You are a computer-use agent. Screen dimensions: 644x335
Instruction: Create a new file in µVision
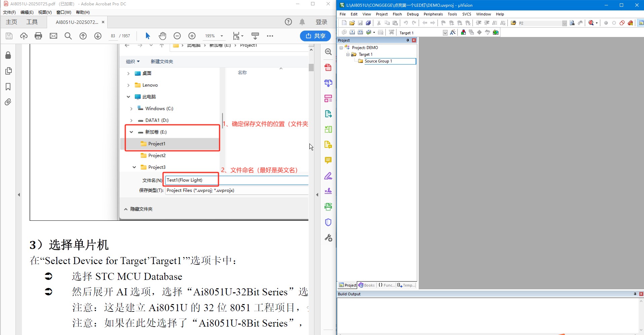tap(344, 23)
